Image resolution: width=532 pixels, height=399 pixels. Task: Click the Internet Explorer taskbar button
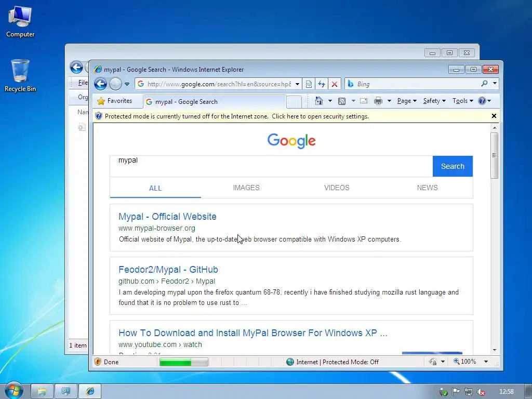(x=90, y=392)
